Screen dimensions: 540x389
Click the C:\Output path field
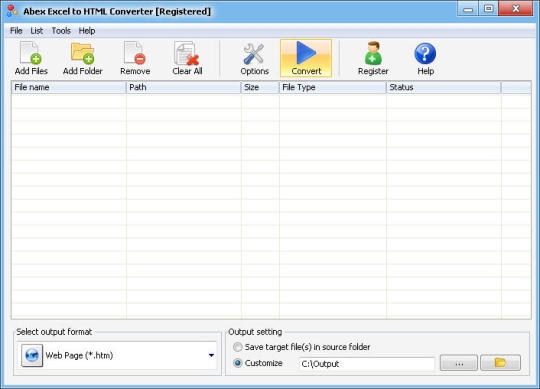pos(367,364)
